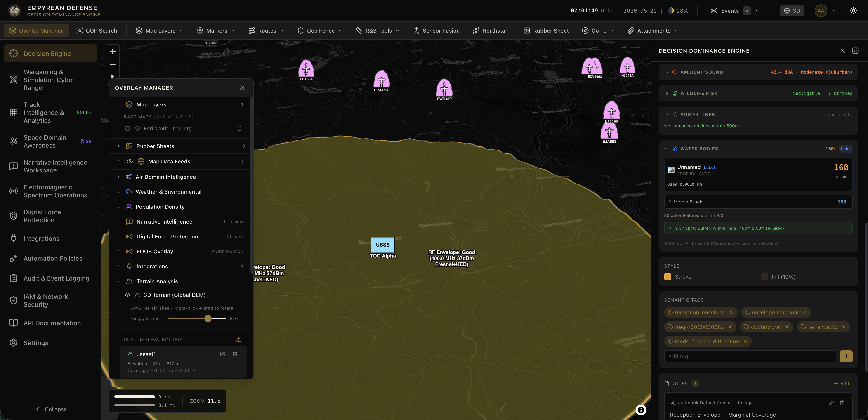Open Wargaming & Simulation Cyber Range

[x=51, y=80]
